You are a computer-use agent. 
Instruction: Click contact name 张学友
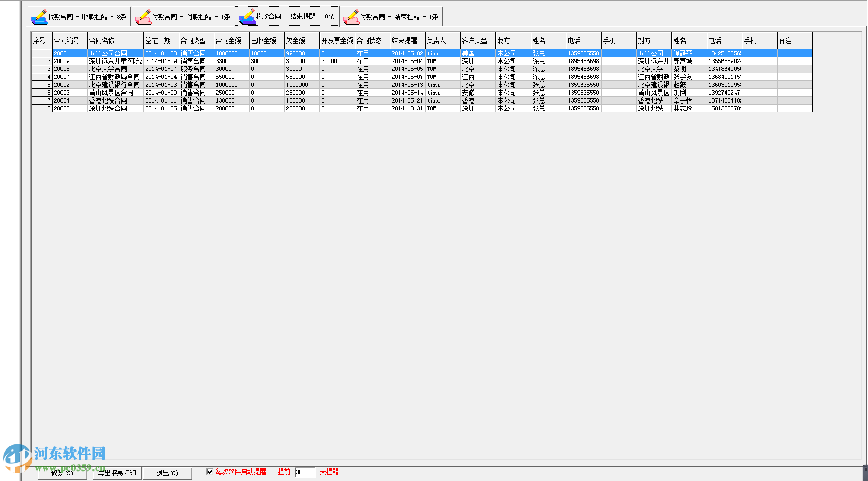pyautogui.click(x=689, y=77)
